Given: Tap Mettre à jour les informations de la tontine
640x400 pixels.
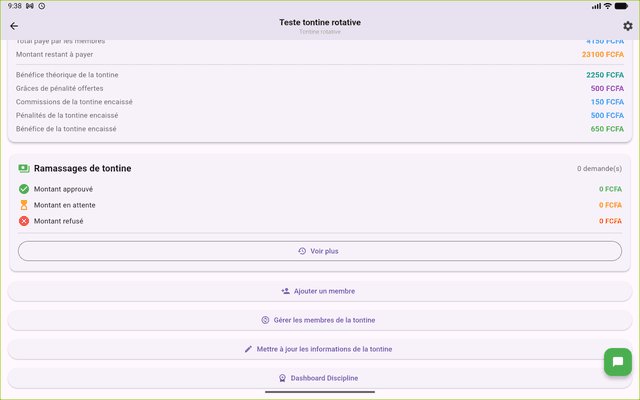Looking at the screenshot, I should coord(320,349).
